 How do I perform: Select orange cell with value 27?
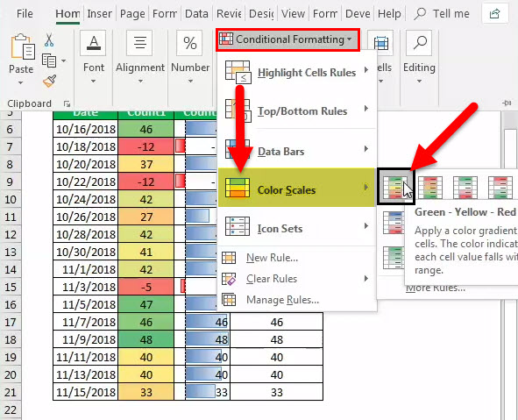tap(146, 217)
